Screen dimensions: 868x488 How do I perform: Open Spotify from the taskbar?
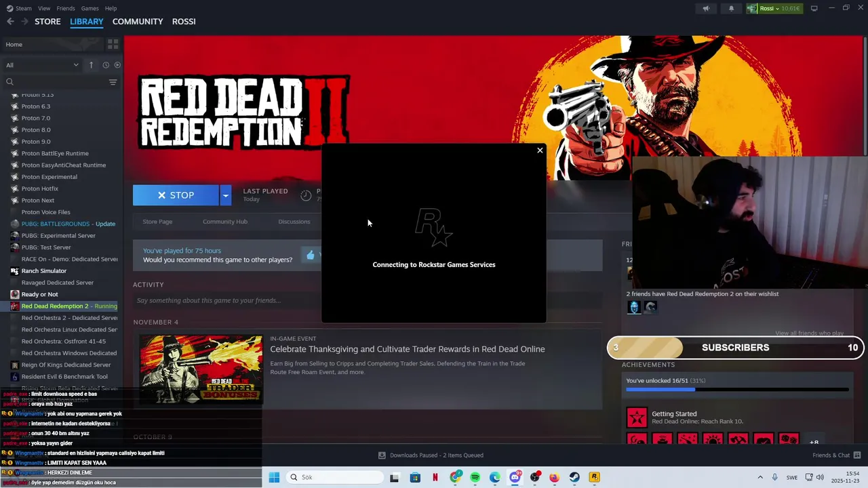475,477
